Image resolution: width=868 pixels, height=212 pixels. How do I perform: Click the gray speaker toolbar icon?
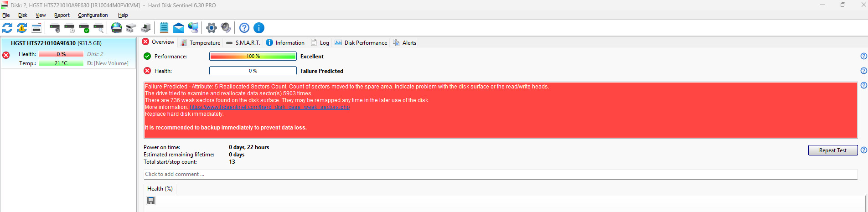pos(226,28)
